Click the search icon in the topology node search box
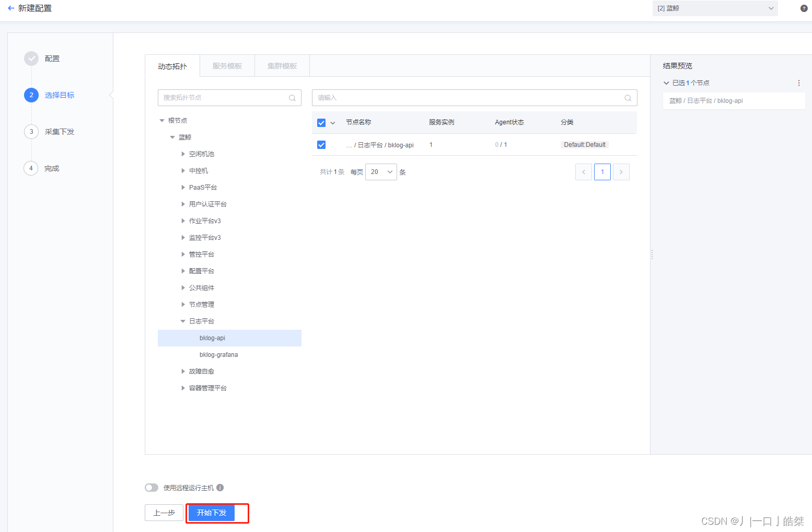The height and width of the screenshot is (532, 812). pos(292,98)
